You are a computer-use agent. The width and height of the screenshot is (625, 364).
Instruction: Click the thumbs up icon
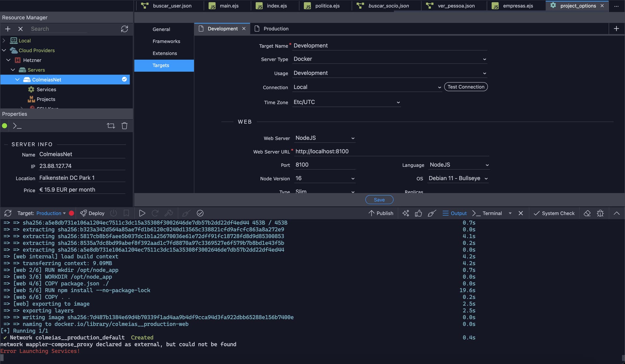pos(419,213)
